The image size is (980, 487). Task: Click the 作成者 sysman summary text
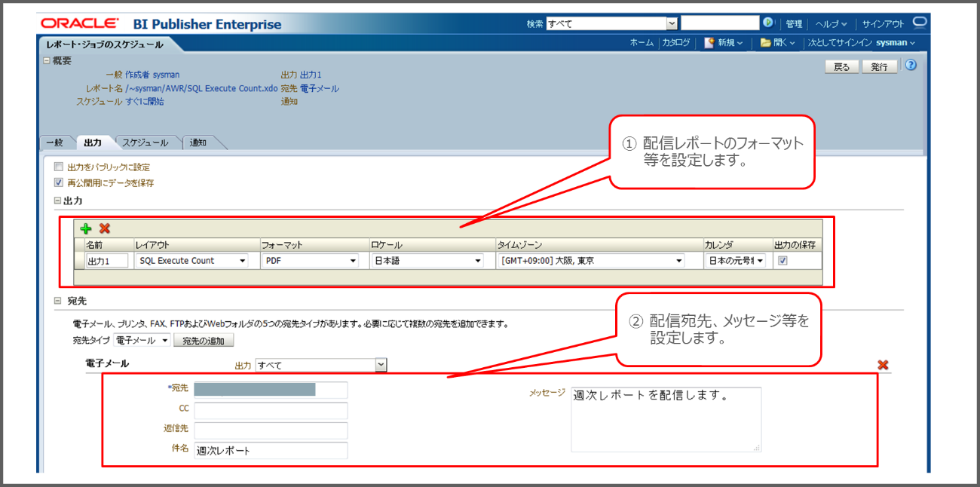pyautogui.click(x=152, y=75)
